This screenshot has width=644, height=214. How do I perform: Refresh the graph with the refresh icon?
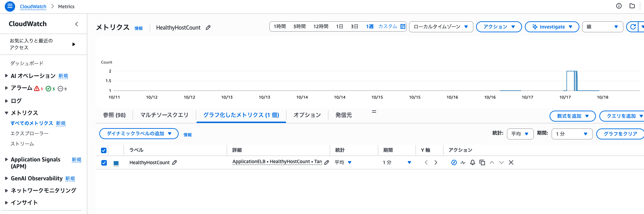pos(633,27)
